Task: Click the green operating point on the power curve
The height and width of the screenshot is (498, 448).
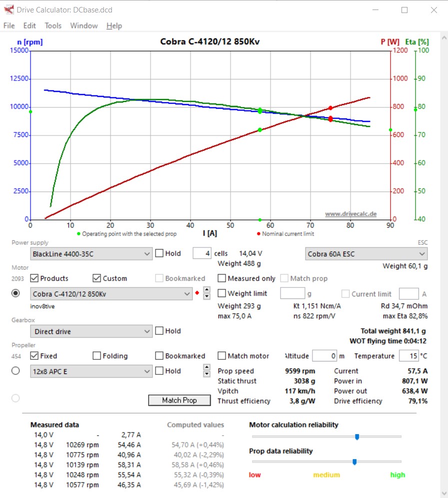Action: (259, 130)
